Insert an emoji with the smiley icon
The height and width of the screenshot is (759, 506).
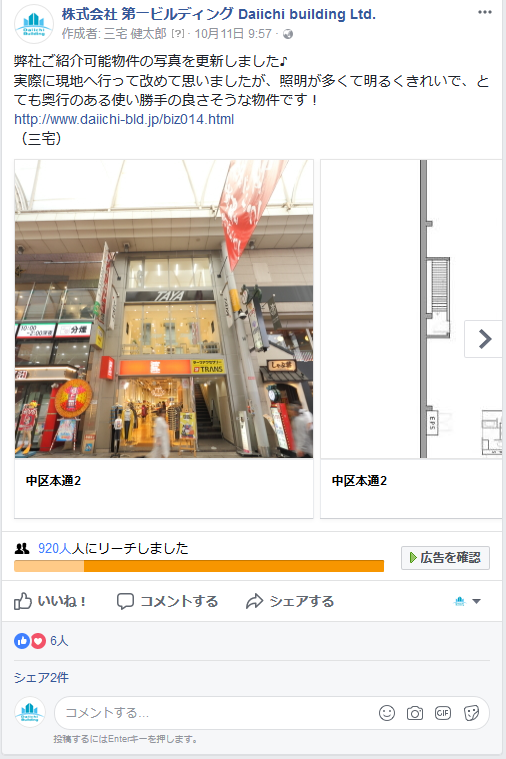pos(387,713)
